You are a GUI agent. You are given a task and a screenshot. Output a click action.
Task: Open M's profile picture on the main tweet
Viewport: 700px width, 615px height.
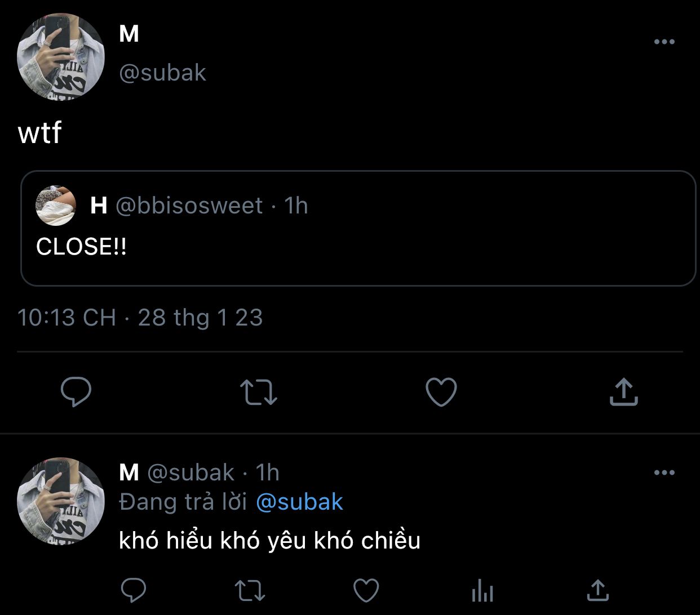click(61, 57)
